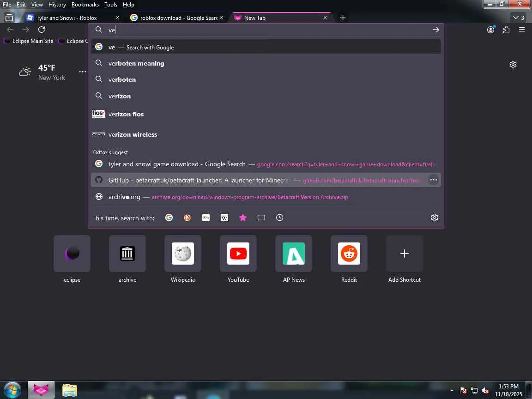532x399 pixels.
Task: Expand the list all tabs dropdown
Action: (519, 18)
